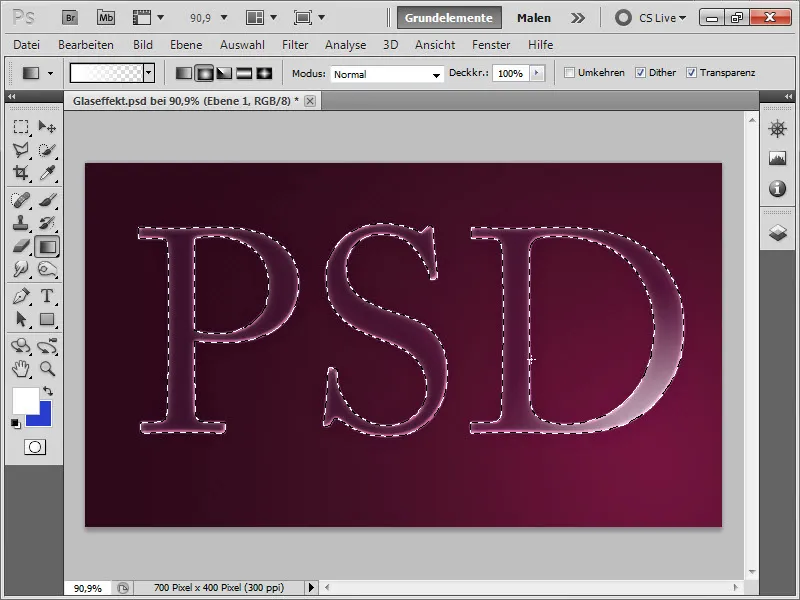800x600 pixels.
Task: Uncheck the Transparenz option
Action: pyautogui.click(x=691, y=72)
